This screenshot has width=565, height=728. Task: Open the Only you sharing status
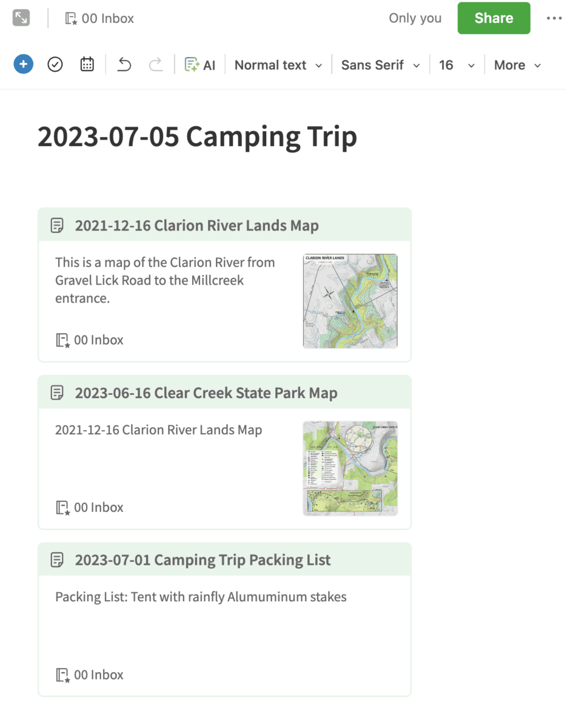click(415, 18)
